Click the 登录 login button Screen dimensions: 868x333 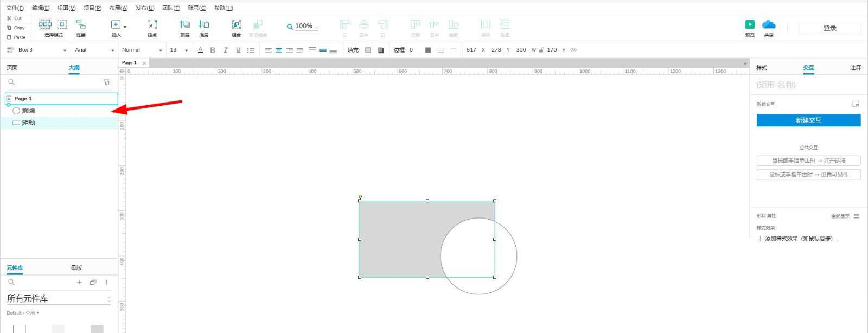click(829, 28)
